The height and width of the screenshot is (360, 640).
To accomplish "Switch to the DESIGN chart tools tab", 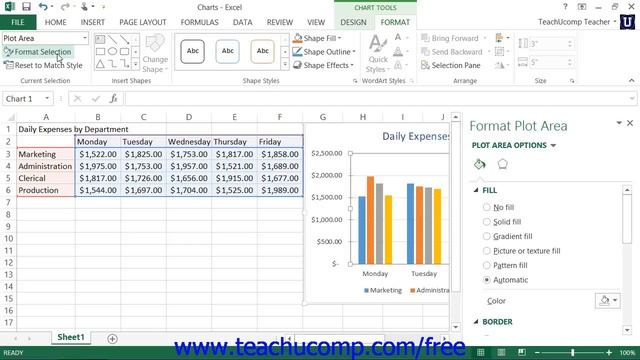I will pos(353,22).
